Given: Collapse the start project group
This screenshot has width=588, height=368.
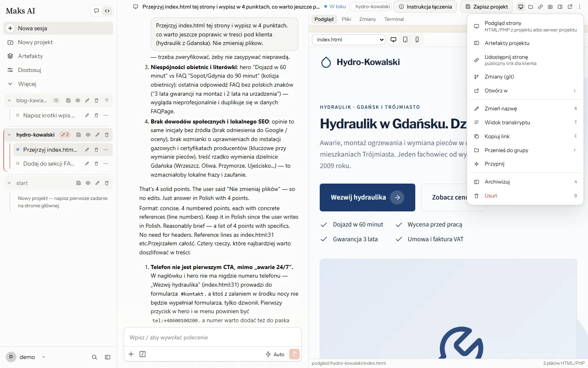Looking at the screenshot, I should tap(9, 183).
